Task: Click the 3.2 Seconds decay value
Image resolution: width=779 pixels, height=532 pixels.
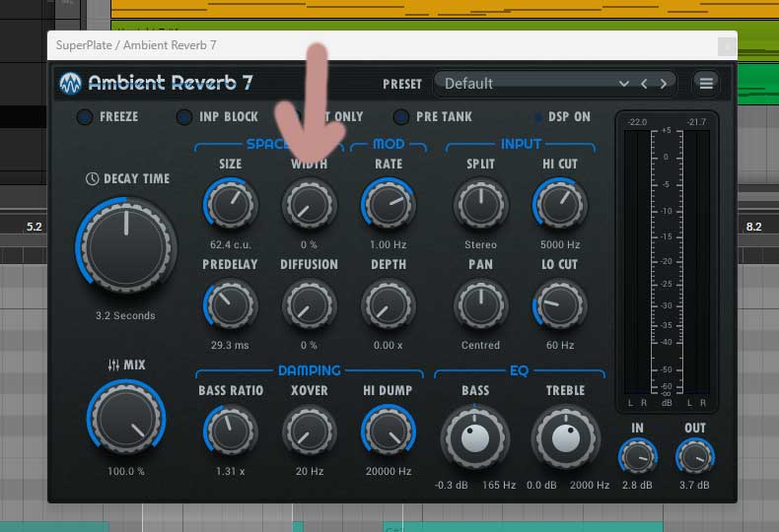Action: (x=125, y=316)
